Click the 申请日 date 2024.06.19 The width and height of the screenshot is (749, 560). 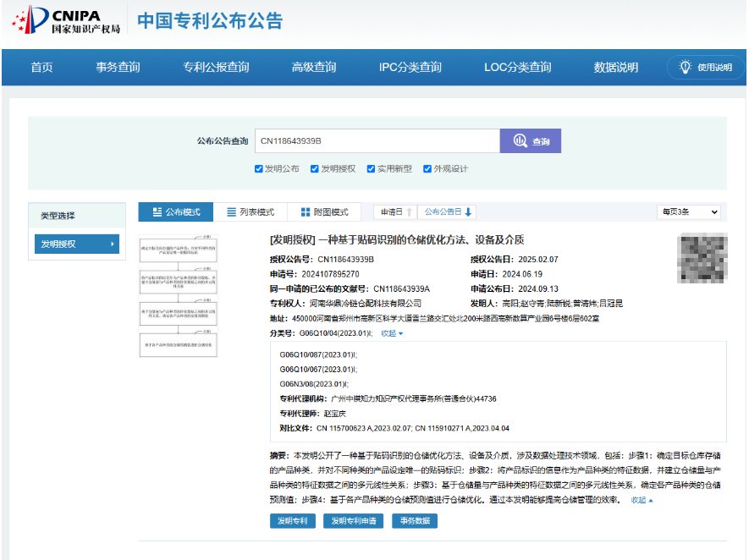[522, 274]
